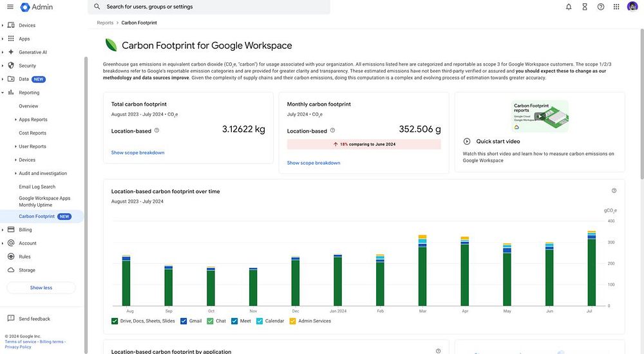The image size is (644, 354).
Task: Open Email Log Search in sidebar
Action: coord(37,187)
